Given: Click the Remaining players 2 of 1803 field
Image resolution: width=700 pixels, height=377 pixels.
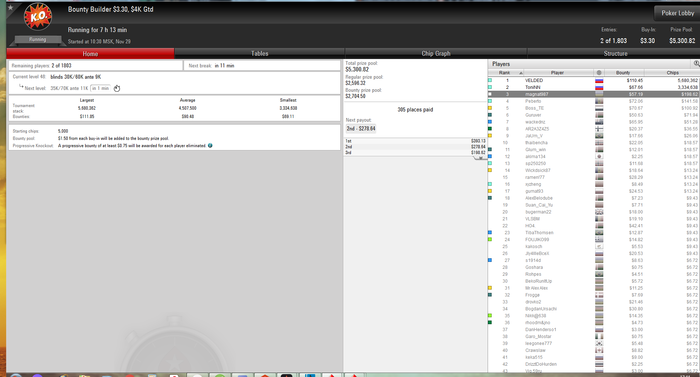Looking at the screenshot, I should tap(96, 66).
